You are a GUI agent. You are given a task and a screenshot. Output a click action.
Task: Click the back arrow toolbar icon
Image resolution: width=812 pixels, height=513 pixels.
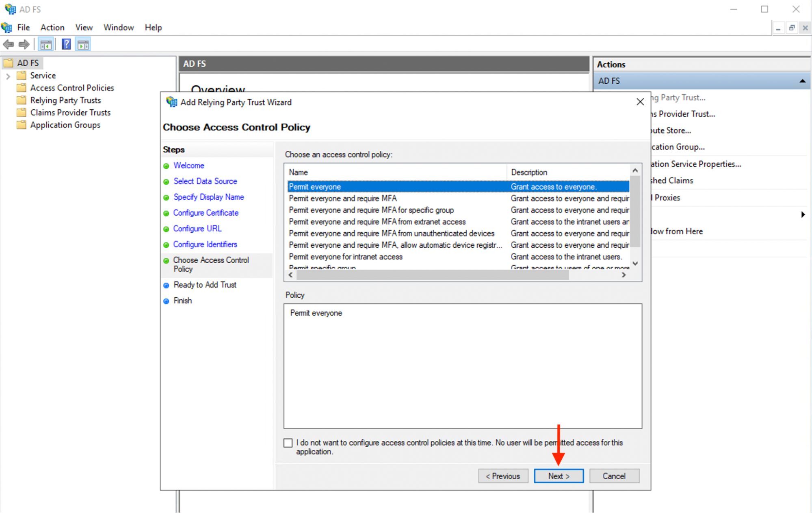pos(9,44)
